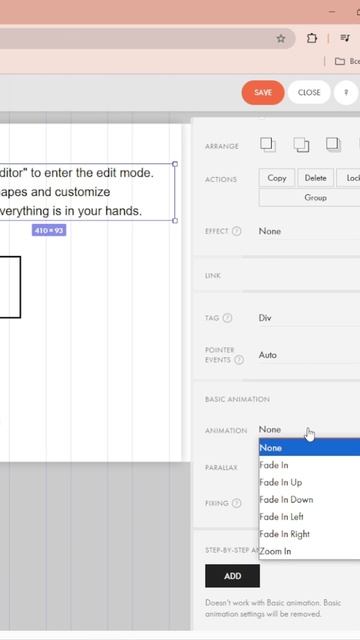
Task: Click the ARRANGE label
Action: (222, 146)
